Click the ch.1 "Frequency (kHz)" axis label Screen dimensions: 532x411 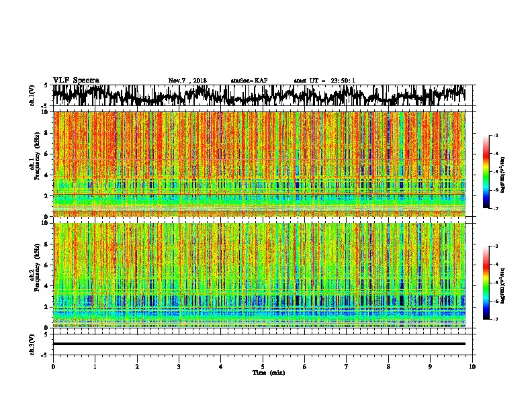(37, 157)
